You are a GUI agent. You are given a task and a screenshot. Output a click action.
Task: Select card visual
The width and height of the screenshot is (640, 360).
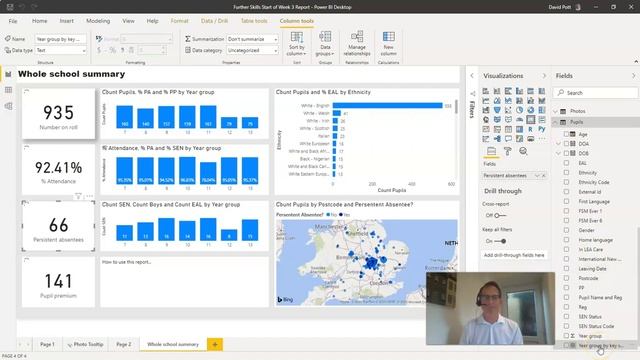point(530,120)
